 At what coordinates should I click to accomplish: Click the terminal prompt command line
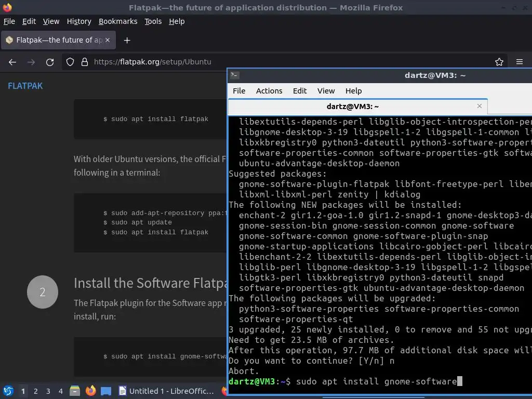[x=345, y=382]
